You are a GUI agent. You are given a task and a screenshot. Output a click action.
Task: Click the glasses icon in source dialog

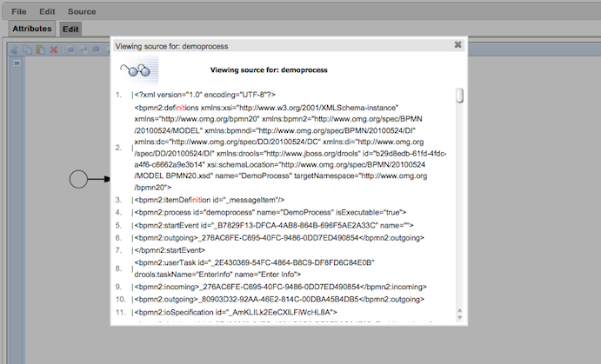tap(137, 69)
